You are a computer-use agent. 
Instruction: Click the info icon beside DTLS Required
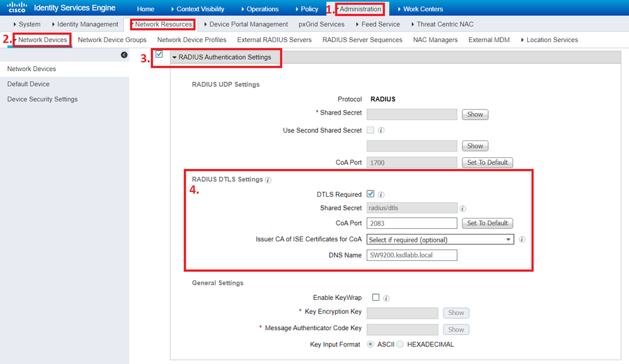[381, 194]
